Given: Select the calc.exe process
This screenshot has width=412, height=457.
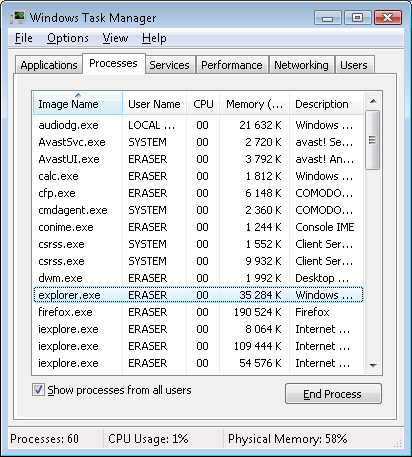Looking at the screenshot, I should [x=198, y=176].
